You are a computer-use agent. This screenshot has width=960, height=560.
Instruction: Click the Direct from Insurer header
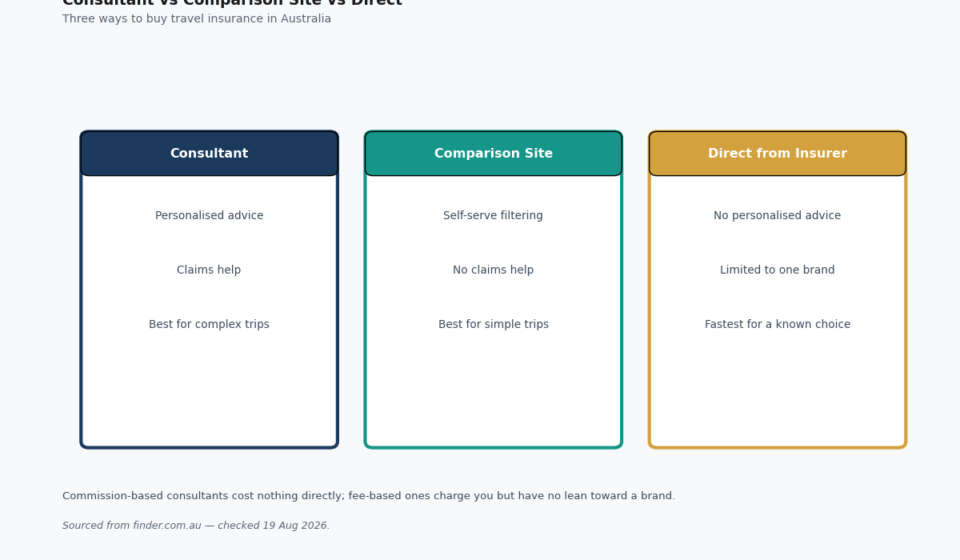[778, 153]
